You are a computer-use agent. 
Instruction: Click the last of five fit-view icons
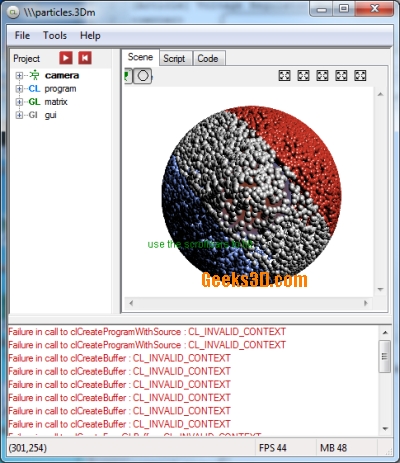pyautogui.click(x=360, y=76)
